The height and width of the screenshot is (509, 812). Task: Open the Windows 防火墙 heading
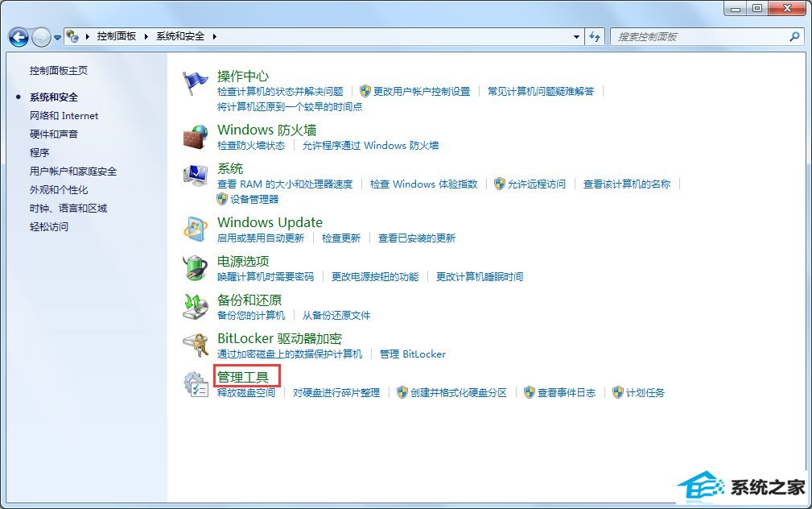(266, 130)
